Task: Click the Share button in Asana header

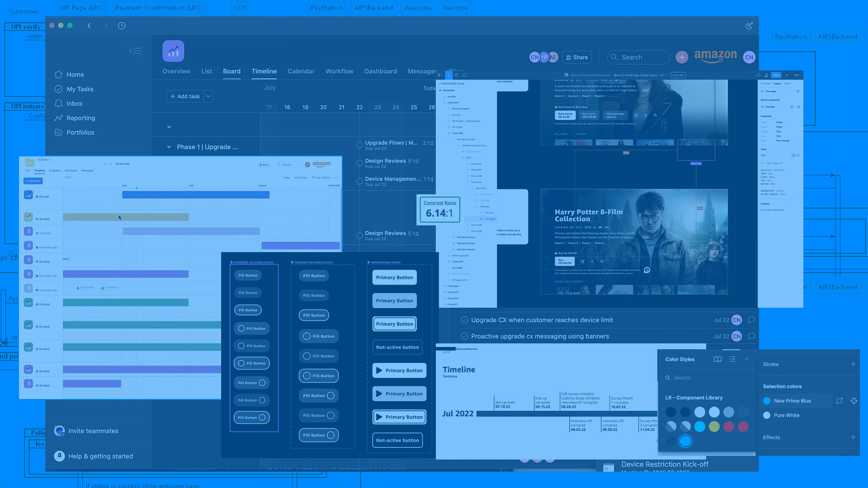Action: pyautogui.click(x=577, y=57)
